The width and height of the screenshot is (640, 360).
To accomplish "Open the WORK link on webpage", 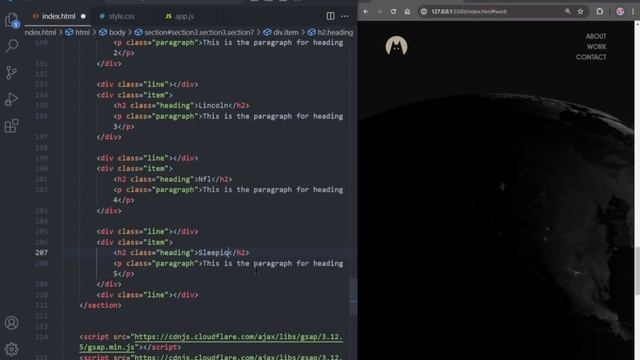I will (x=596, y=47).
